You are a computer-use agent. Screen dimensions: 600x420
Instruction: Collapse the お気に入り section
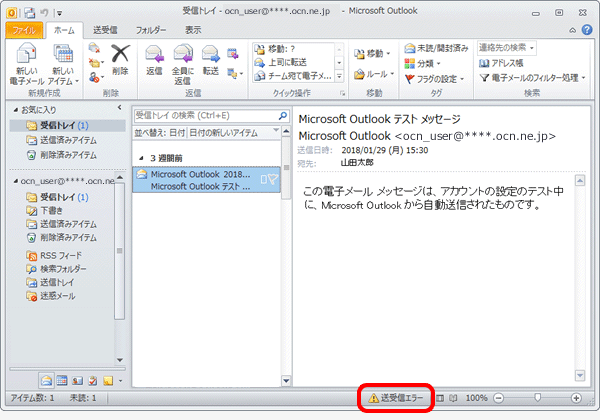pos(16,110)
